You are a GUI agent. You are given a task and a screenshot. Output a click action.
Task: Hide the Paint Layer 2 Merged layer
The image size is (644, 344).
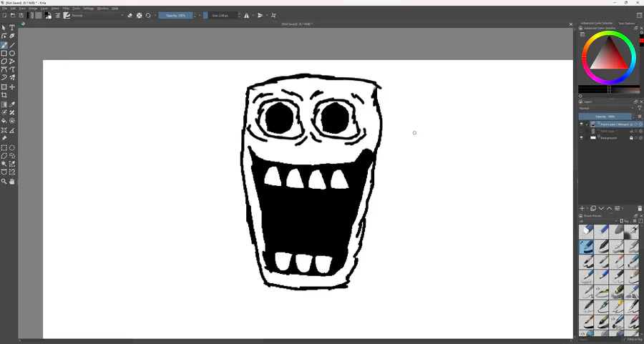point(581,124)
